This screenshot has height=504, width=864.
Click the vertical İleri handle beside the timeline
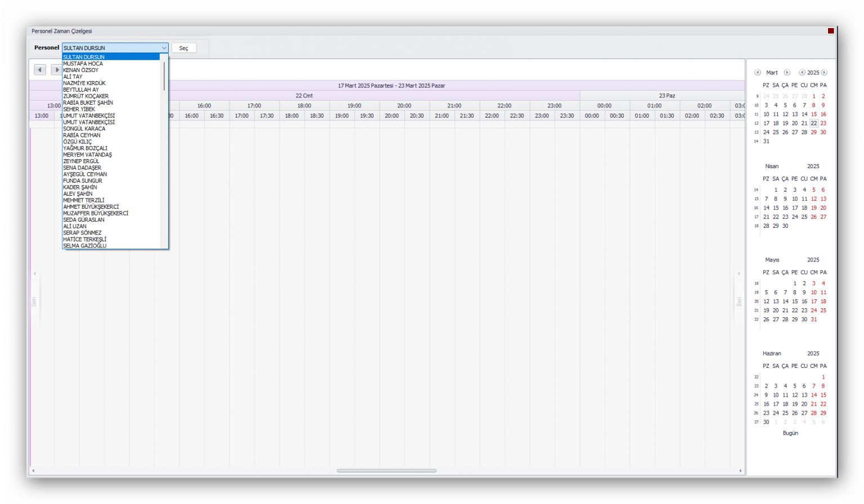739,302
